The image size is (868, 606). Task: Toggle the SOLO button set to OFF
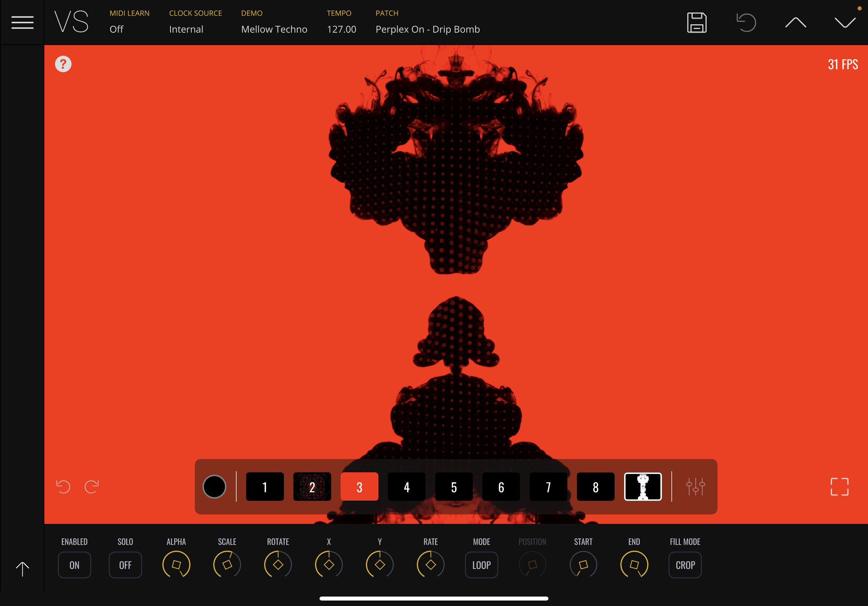[125, 565]
